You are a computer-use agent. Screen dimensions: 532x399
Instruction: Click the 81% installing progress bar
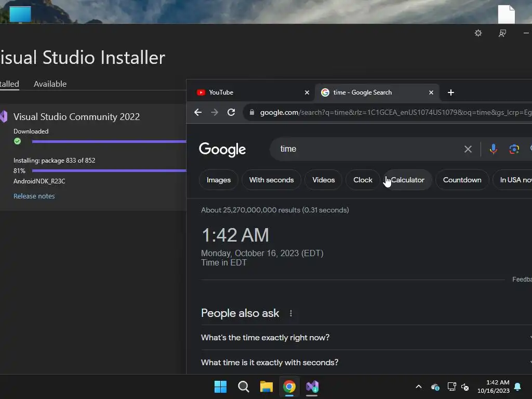[x=109, y=170]
